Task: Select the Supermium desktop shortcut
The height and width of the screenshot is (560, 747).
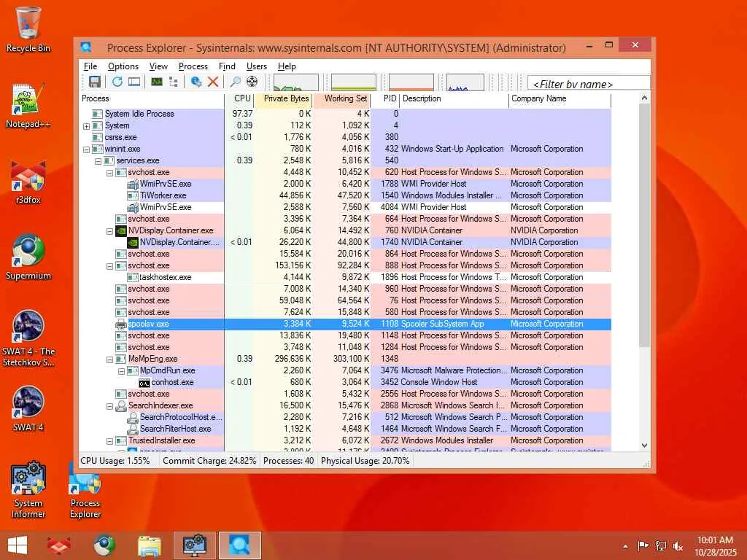Action: (28, 257)
